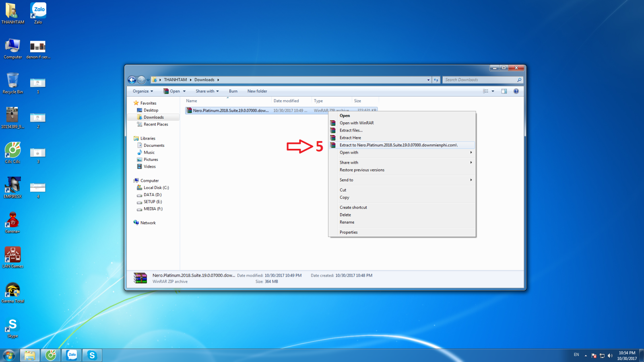The height and width of the screenshot is (362, 644).
Task: Open the Zalo icon in taskbar
Action: coord(72,355)
